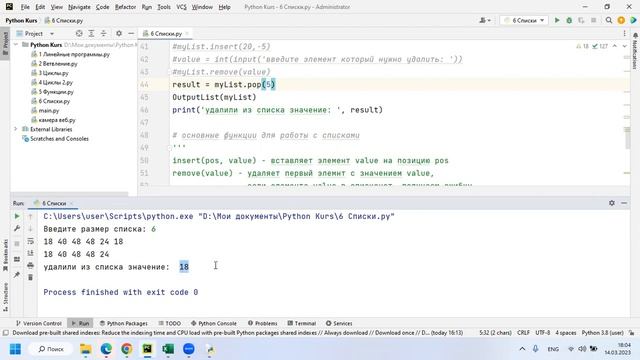Click the Run with Coverage toolbar icon

(581, 20)
